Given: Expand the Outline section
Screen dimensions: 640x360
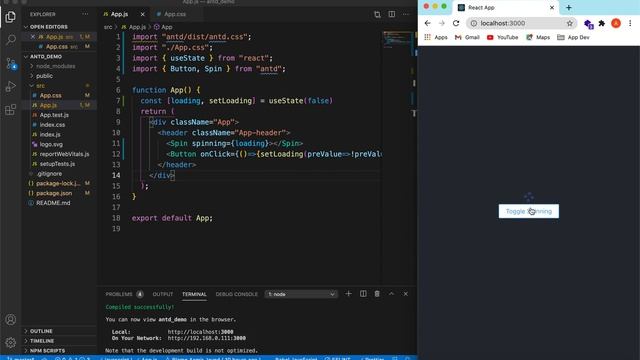Looking at the screenshot, I should (59, 331).
